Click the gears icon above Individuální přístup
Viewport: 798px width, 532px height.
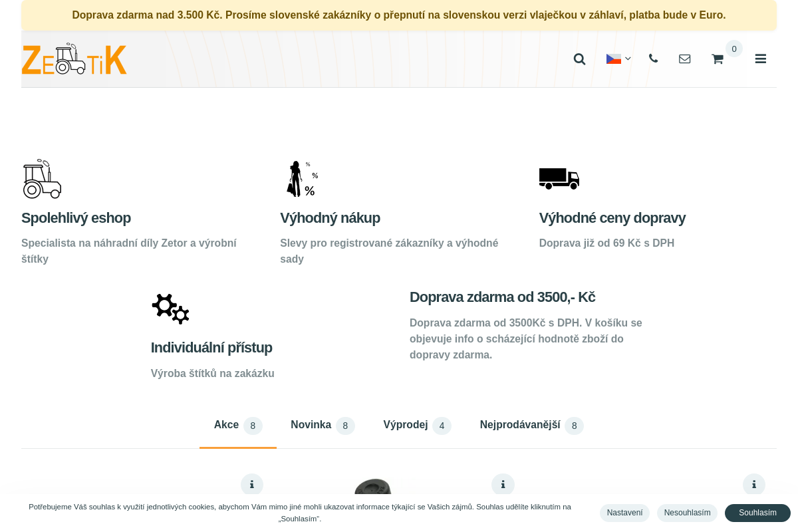tap(171, 309)
